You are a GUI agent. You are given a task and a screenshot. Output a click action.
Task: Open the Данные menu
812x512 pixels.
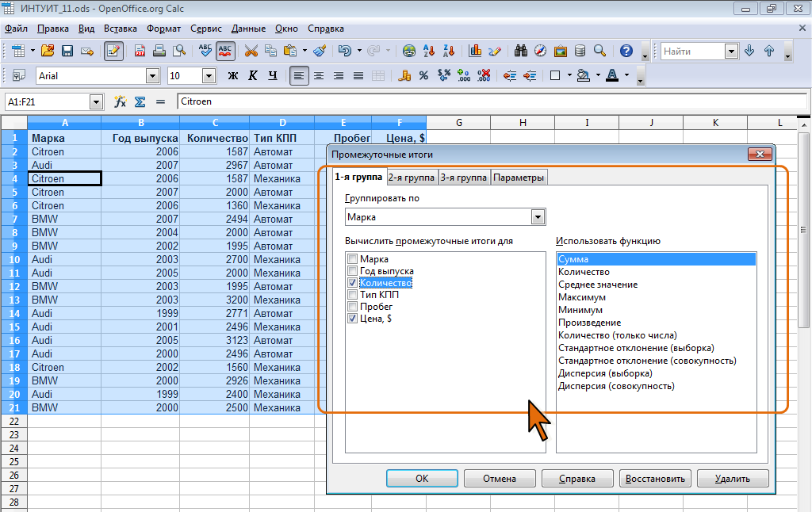[x=248, y=29]
